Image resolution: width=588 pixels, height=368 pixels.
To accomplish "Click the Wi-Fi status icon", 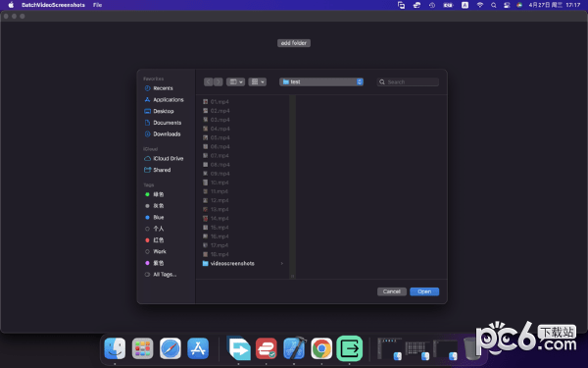I will coord(479,5).
